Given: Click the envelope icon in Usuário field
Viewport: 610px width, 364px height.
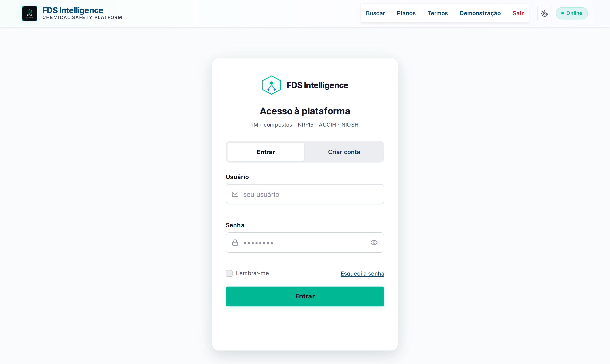Looking at the screenshot, I should [x=235, y=194].
